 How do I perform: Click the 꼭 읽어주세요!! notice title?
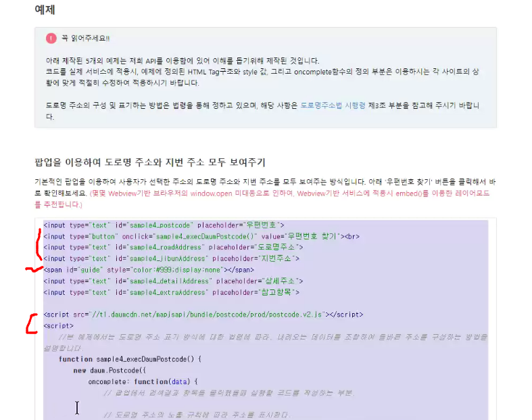click(85, 39)
